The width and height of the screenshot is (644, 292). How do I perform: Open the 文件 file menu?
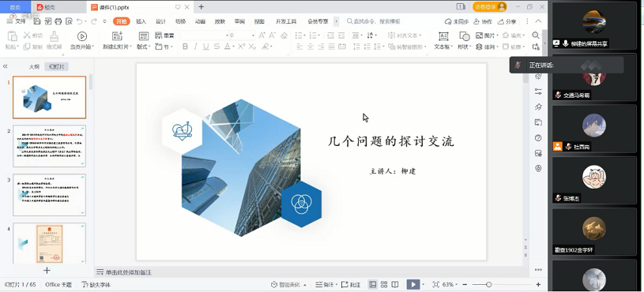[x=17, y=21]
